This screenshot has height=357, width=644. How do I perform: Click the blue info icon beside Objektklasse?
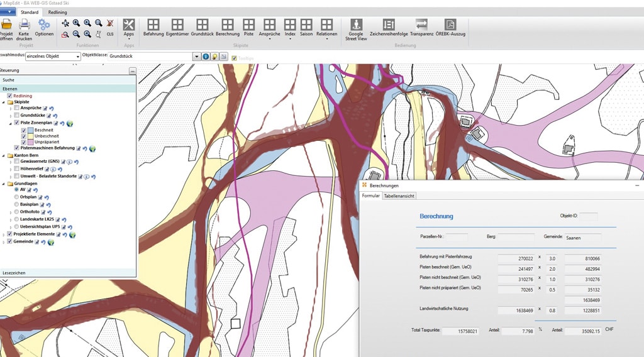[x=206, y=57]
